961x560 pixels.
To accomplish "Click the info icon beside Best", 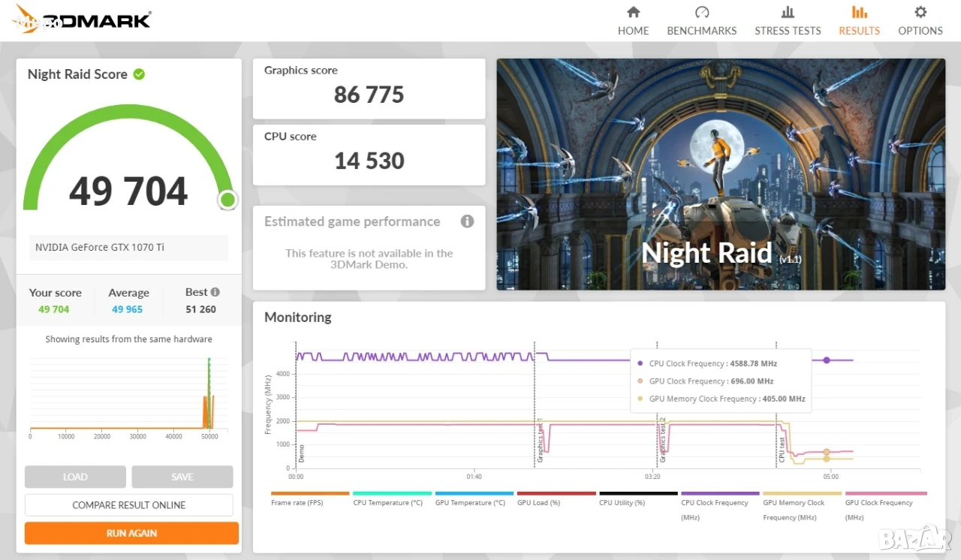I will pos(215,292).
